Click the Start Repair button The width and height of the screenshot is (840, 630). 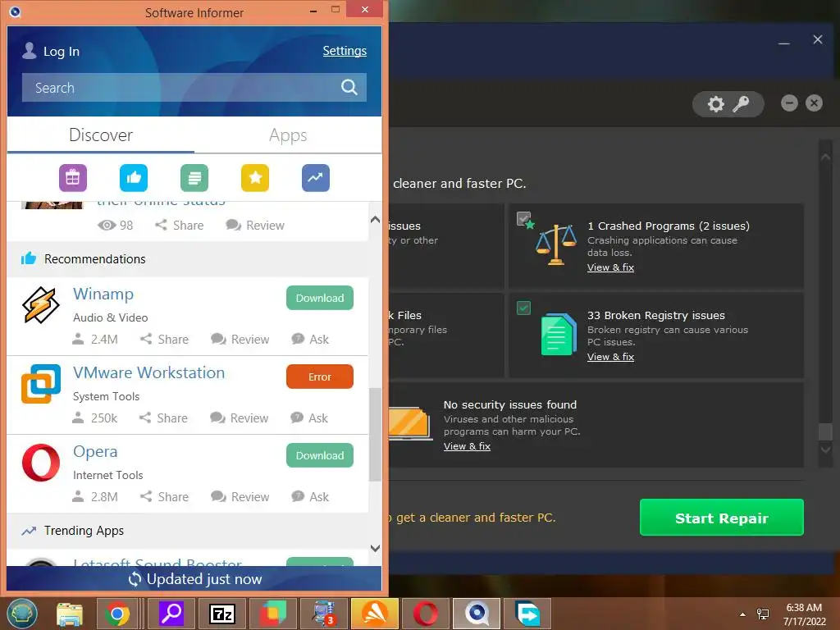pos(722,518)
